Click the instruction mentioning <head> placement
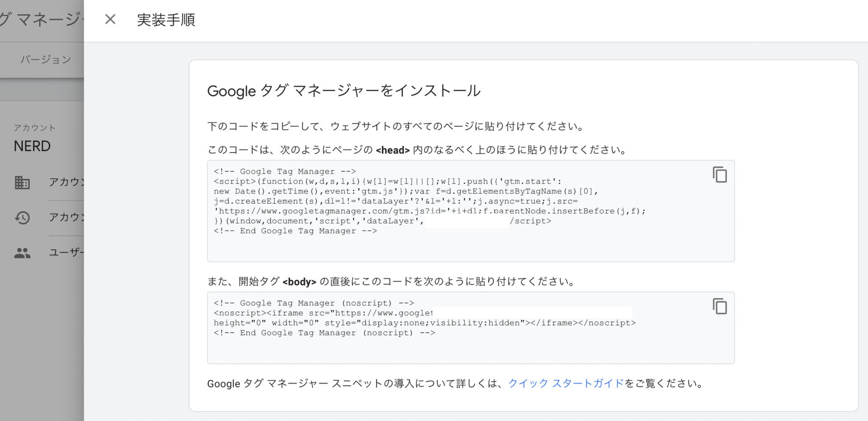The height and width of the screenshot is (421, 868). pos(418,150)
